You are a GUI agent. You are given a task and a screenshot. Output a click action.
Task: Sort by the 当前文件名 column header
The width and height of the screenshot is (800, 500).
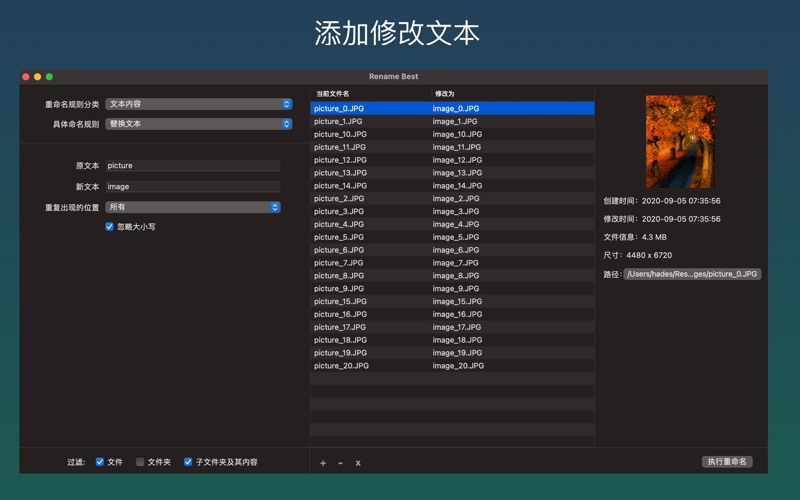(x=370, y=93)
